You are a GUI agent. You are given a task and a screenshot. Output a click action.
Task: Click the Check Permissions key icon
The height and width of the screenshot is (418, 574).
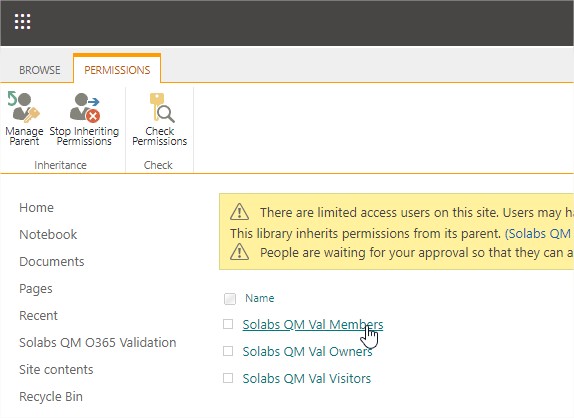pyautogui.click(x=161, y=107)
